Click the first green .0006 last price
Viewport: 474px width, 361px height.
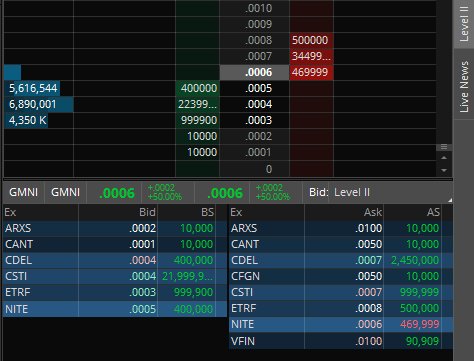tap(117, 193)
